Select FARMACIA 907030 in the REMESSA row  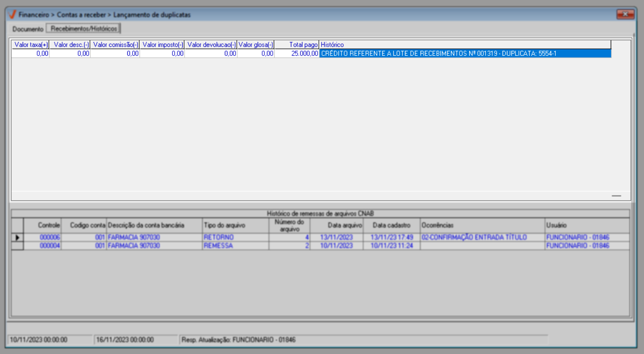point(155,246)
